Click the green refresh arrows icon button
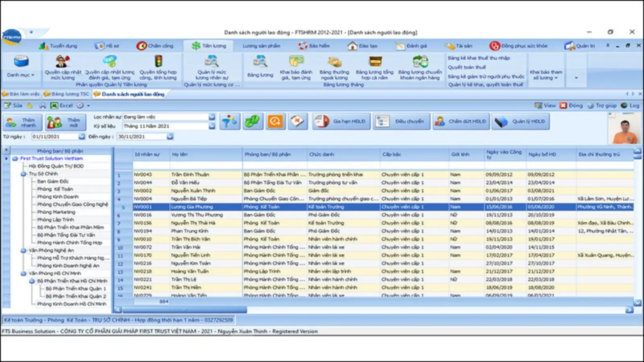Viewport: 644px width, 362px height. [x=252, y=121]
